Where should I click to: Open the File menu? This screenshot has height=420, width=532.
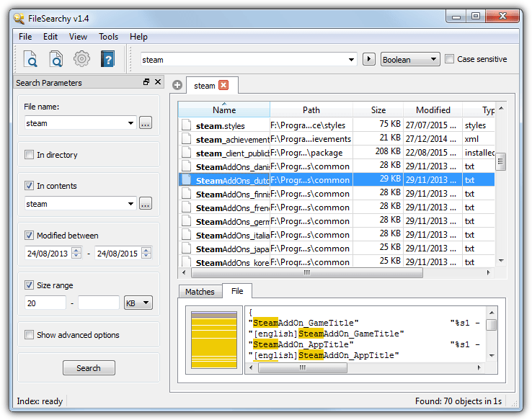click(25, 37)
